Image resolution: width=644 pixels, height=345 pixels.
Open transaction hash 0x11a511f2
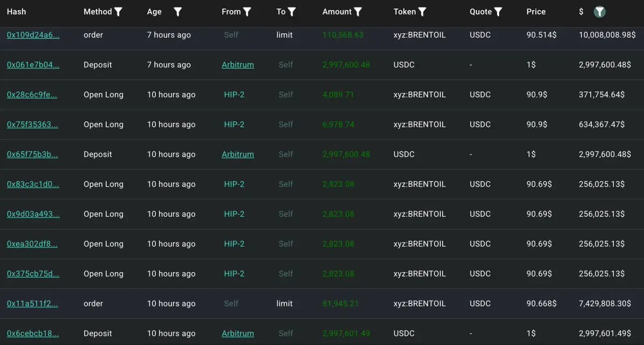point(32,304)
